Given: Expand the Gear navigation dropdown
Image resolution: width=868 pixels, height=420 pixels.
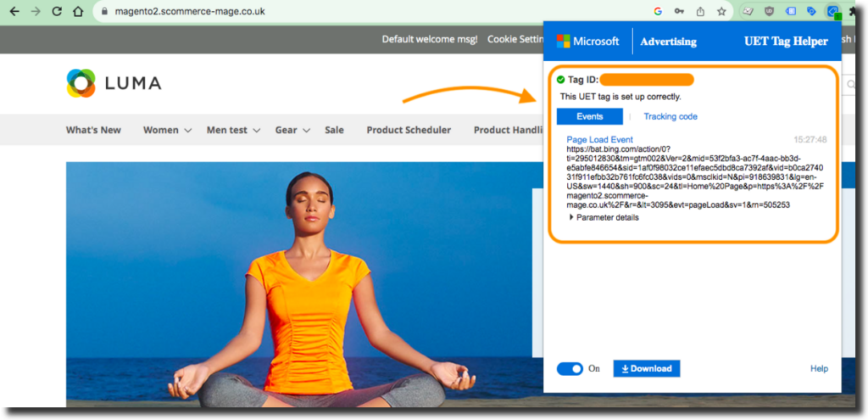Looking at the screenshot, I should (x=292, y=130).
